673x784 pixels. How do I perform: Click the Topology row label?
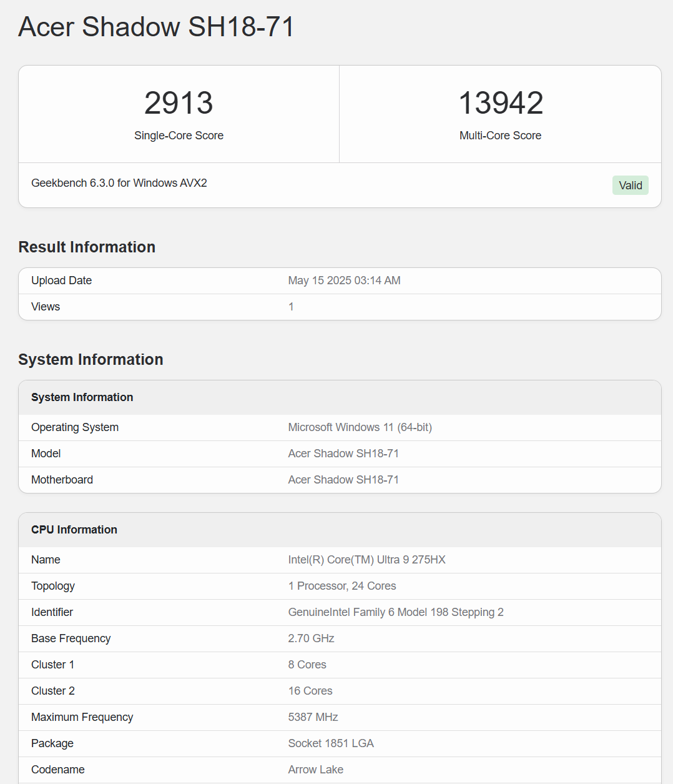[53, 586]
